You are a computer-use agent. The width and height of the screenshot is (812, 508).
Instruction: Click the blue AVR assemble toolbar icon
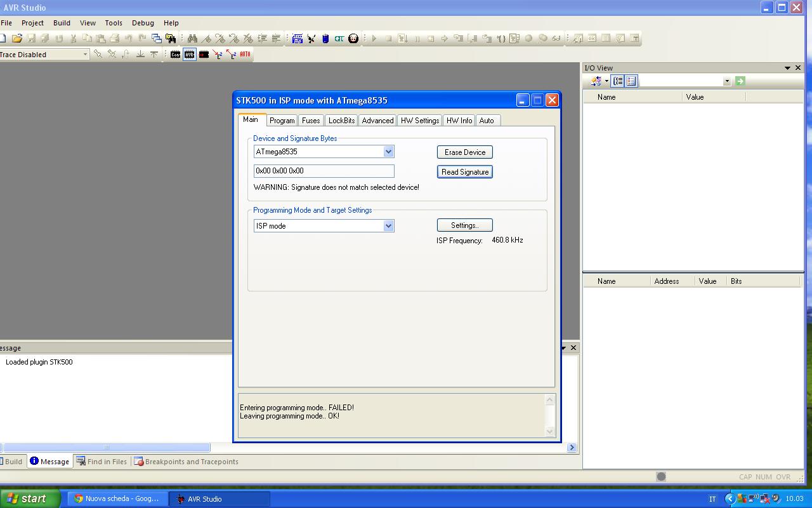tap(298, 38)
